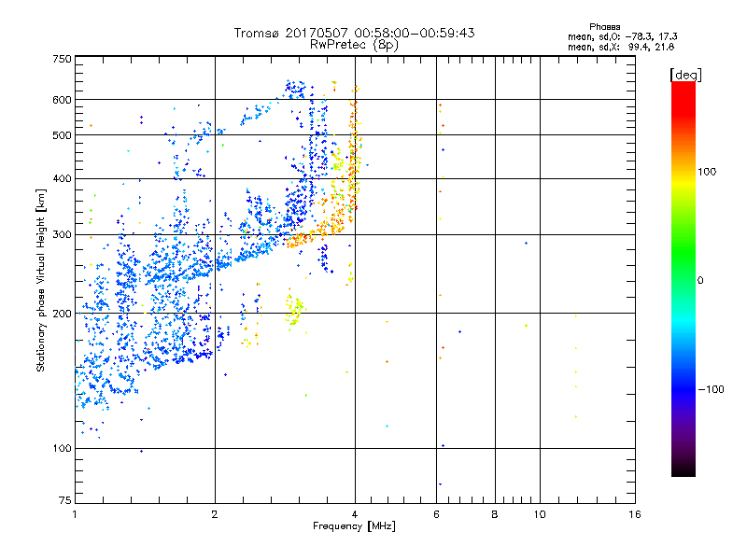This screenshot has height=560, width=747.
Task: Click the colorbar tick label "-100"
Action: tap(711, 389)
